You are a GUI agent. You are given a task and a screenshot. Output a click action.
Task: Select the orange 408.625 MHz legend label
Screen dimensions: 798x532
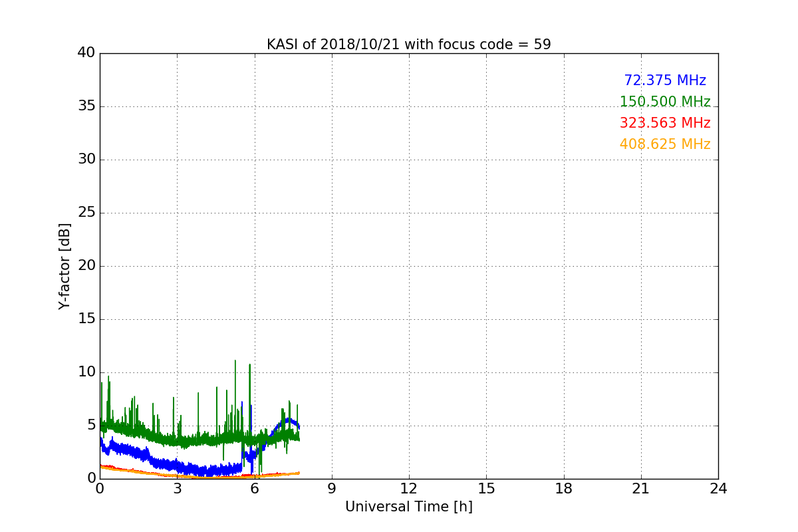pyautogui.click(x=664, y=144)
